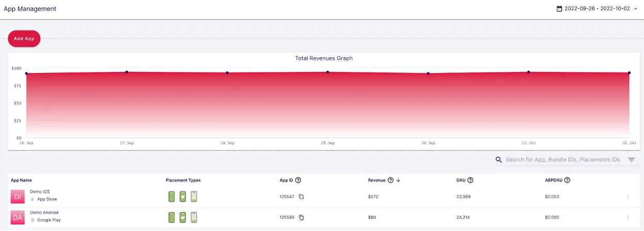Screen dimensions: 644x231
Task: Open the filter options icon
Action: pos(631,160)
